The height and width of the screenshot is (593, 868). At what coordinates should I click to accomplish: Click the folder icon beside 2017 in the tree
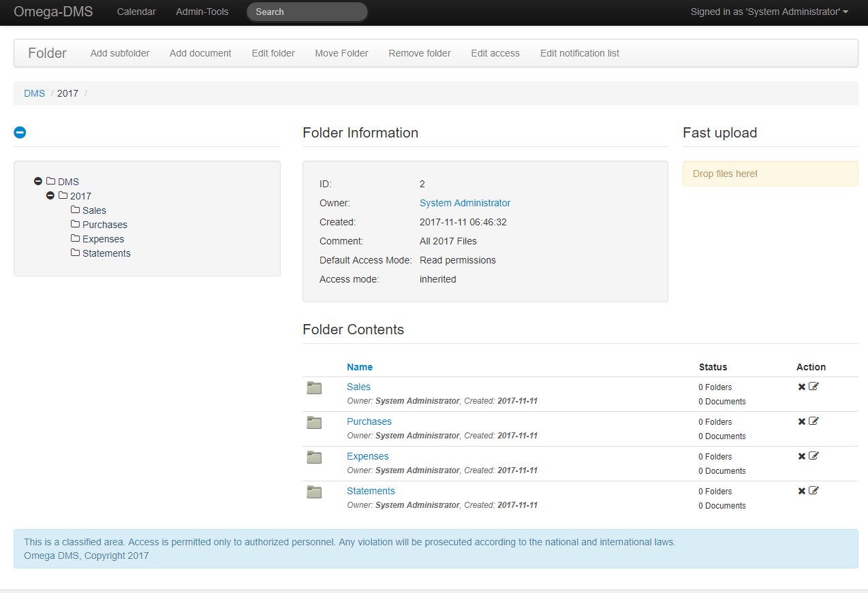[x=63, y=195]
